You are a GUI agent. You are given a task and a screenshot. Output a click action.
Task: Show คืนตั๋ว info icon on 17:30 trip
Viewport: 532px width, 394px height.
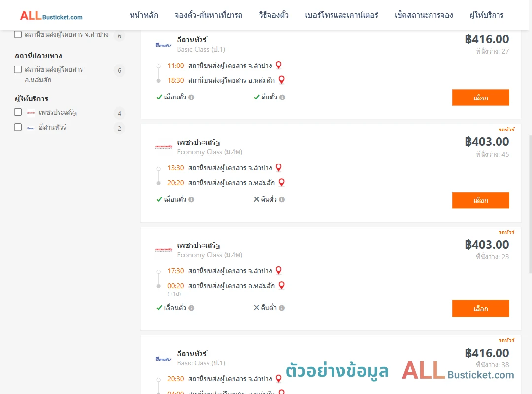click(282, 308)
